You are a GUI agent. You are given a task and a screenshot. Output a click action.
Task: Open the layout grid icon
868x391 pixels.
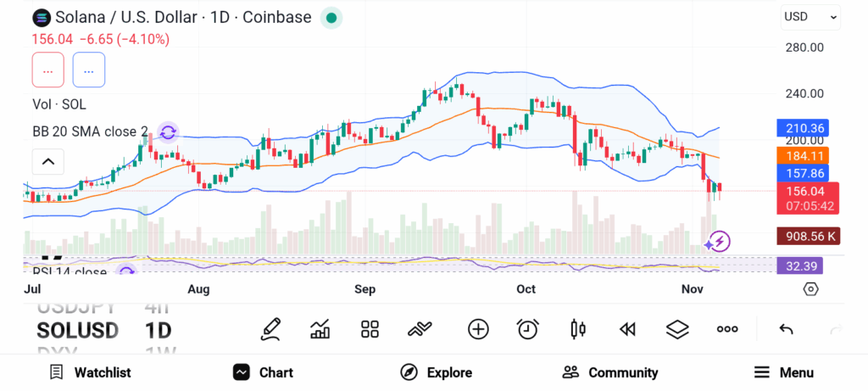click(370, 329)
